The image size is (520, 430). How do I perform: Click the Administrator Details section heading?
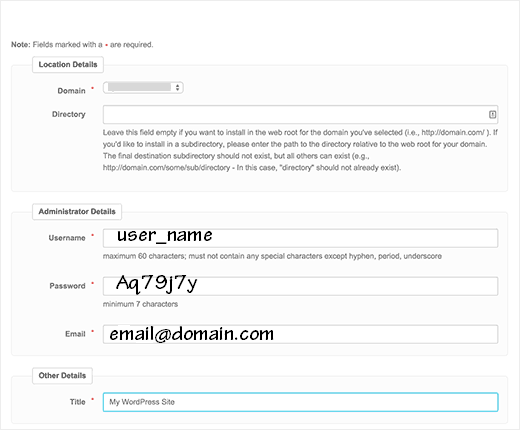[x=77, y=212]
